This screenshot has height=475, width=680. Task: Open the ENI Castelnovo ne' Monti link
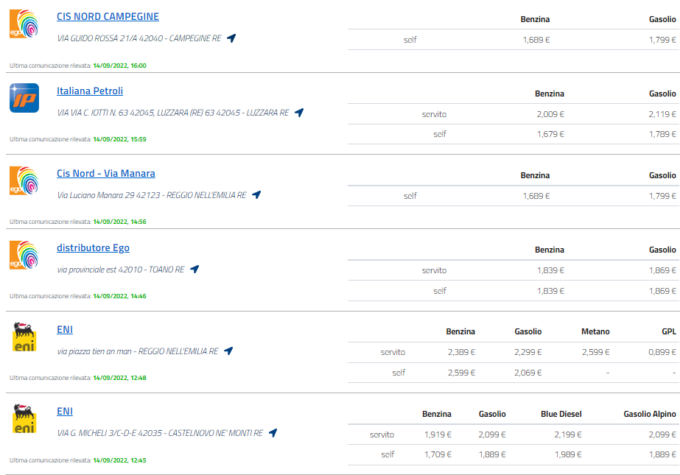[65, 411]
